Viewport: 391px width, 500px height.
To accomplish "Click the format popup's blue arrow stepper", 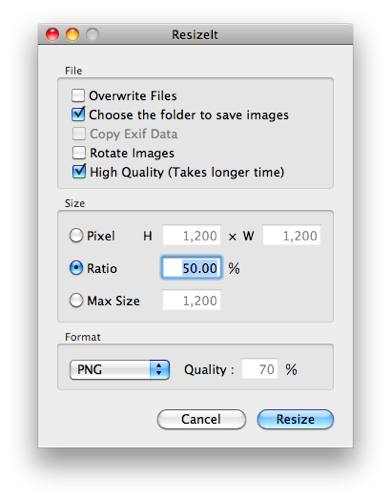I will click(160, 369).
